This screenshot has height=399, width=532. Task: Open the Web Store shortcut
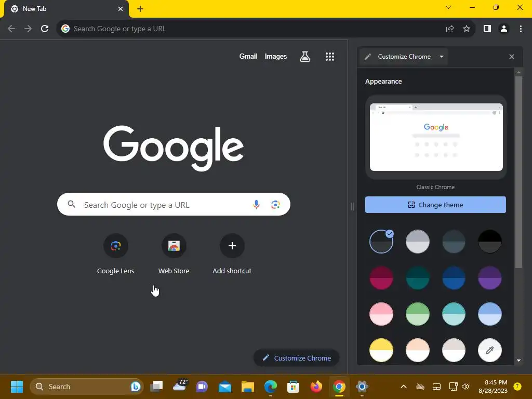coord(174,254)
